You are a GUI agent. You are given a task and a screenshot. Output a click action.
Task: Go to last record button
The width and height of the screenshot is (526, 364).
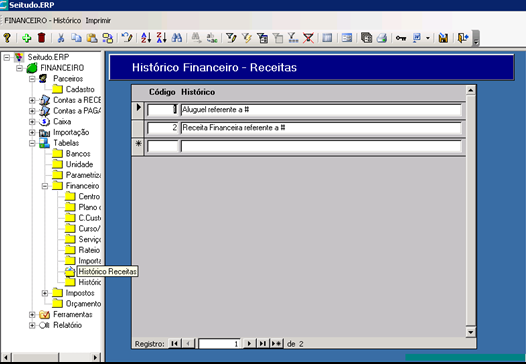tap(263, 344)
